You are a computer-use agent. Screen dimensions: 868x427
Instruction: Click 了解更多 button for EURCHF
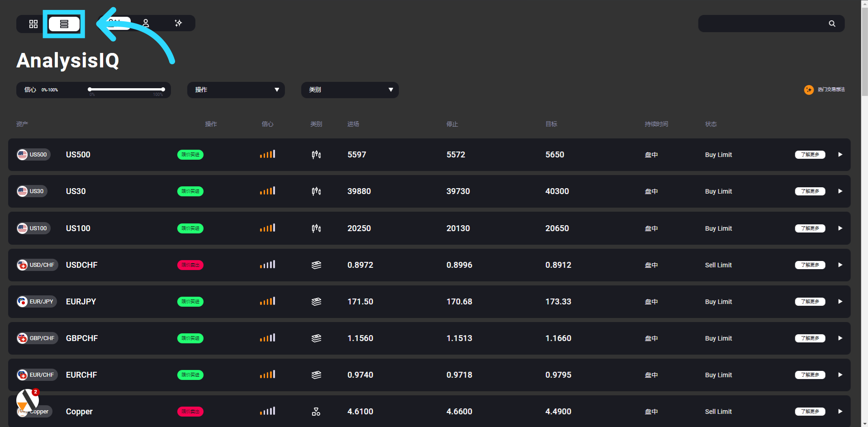(810, 375)
